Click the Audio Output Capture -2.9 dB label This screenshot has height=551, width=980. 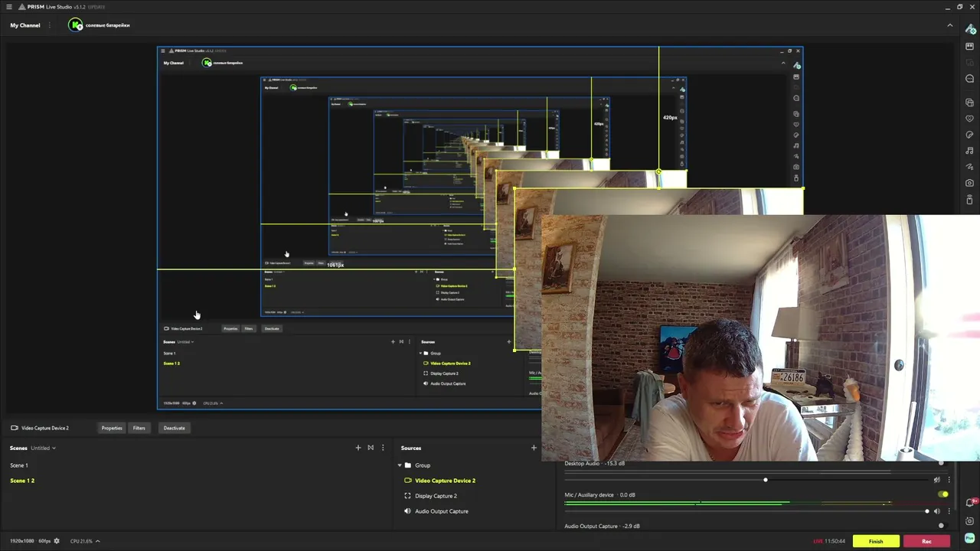coord(603,526)
